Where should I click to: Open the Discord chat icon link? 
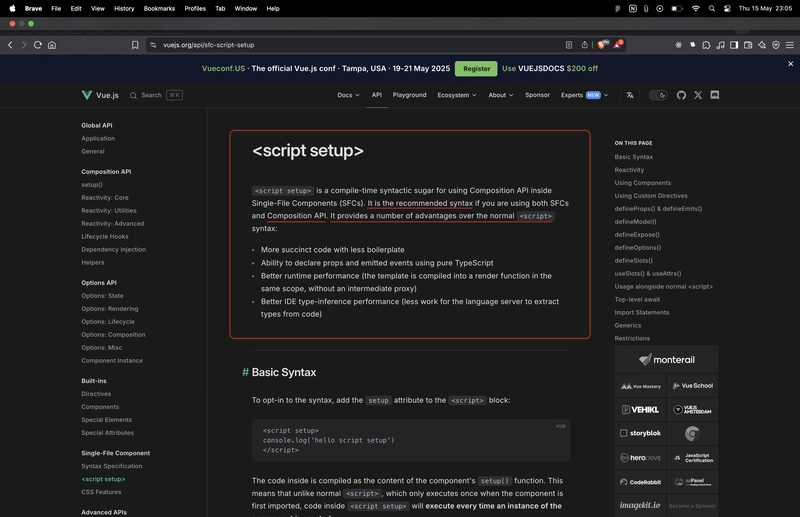click(x=715, y=95)
